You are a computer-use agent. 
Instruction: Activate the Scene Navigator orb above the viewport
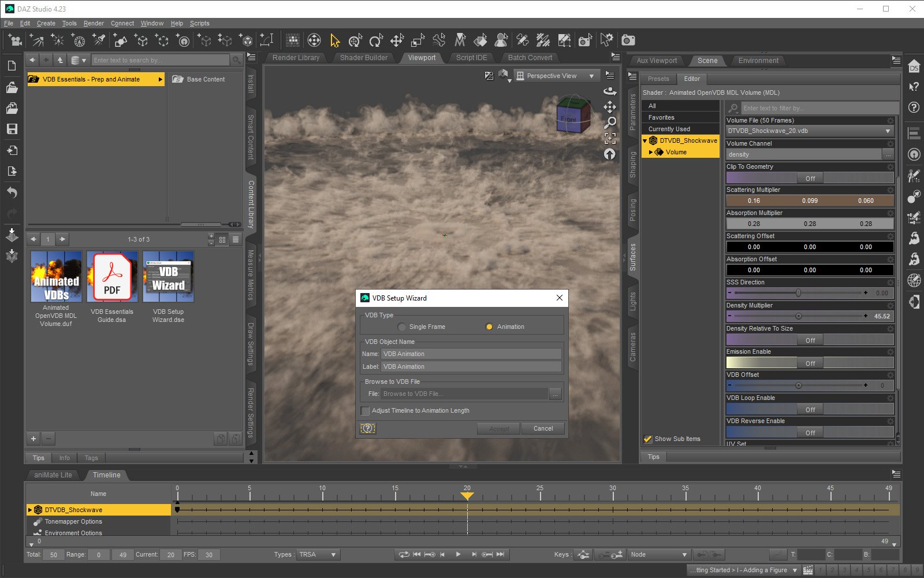tap(610, 154)
